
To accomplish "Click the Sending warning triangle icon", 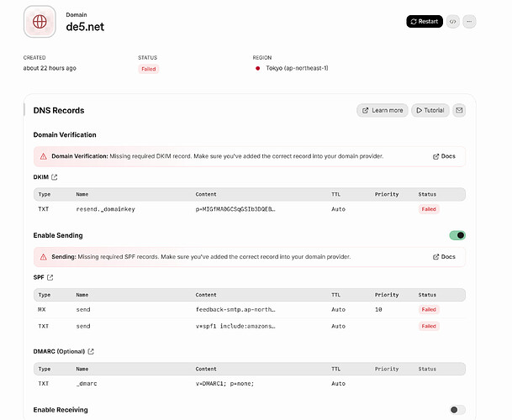I will pos(43,256).
